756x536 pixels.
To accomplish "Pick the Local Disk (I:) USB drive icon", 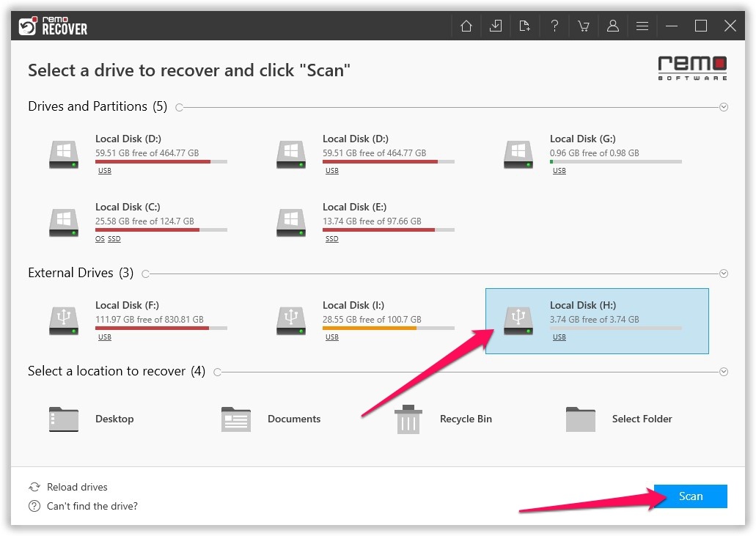I will point(290,320).
